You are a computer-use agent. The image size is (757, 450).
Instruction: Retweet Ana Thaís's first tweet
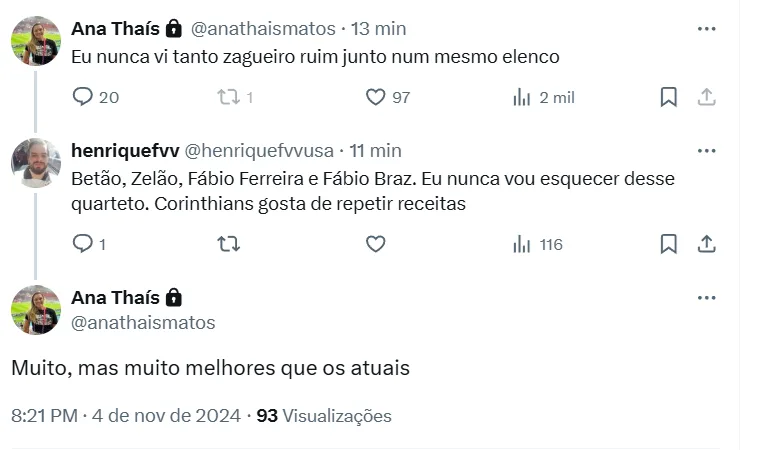pos(228,97)
